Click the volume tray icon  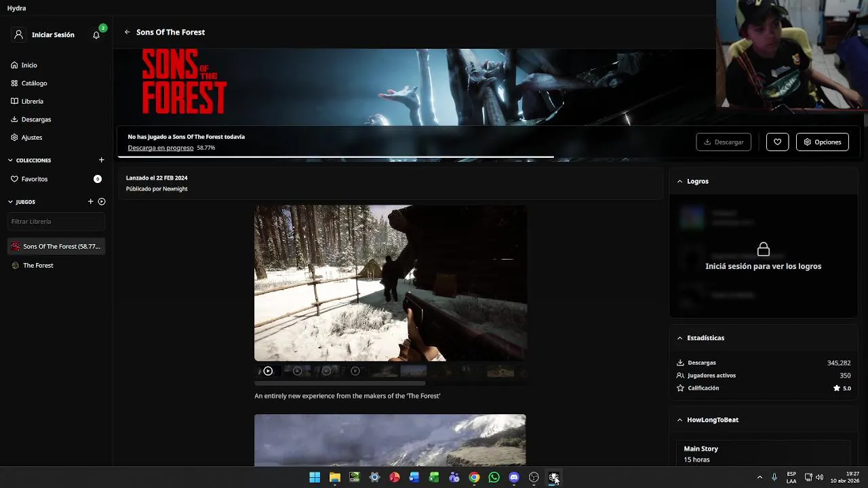[820, 477]
